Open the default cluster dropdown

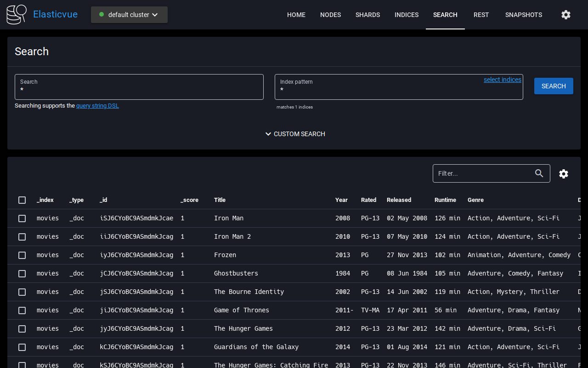click(129, 15)
